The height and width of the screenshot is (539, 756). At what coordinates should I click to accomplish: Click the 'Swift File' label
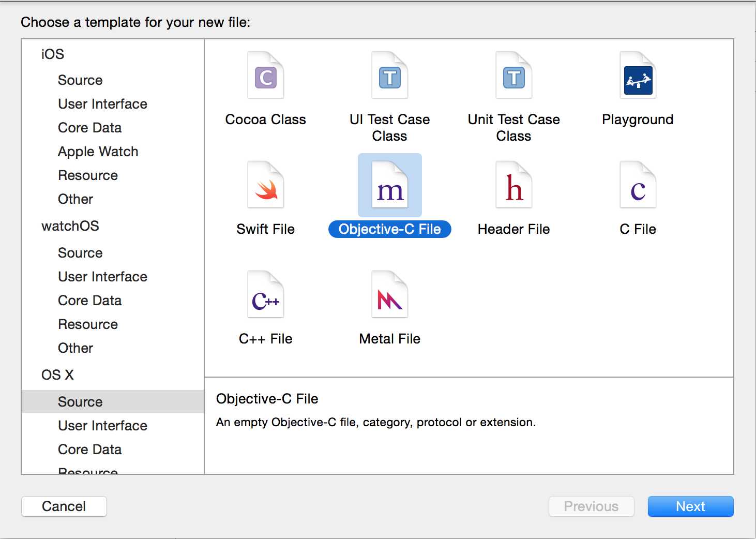[x=266, y=229]
